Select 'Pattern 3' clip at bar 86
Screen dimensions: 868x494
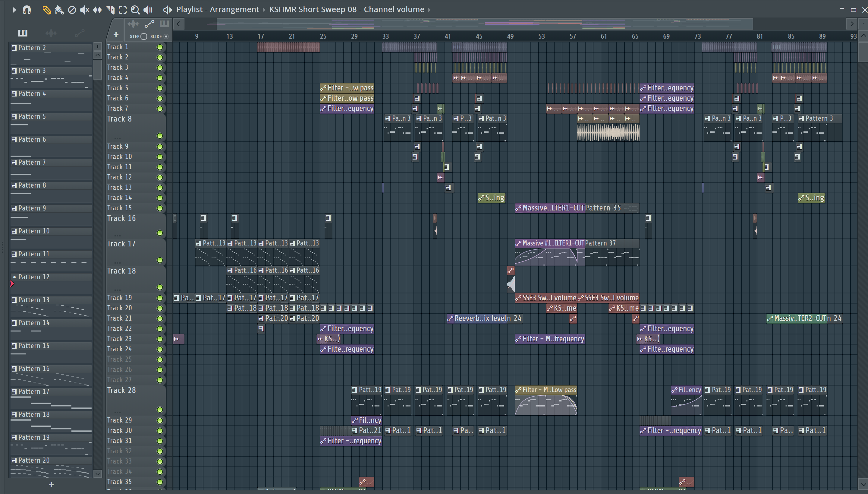[820, 128]
